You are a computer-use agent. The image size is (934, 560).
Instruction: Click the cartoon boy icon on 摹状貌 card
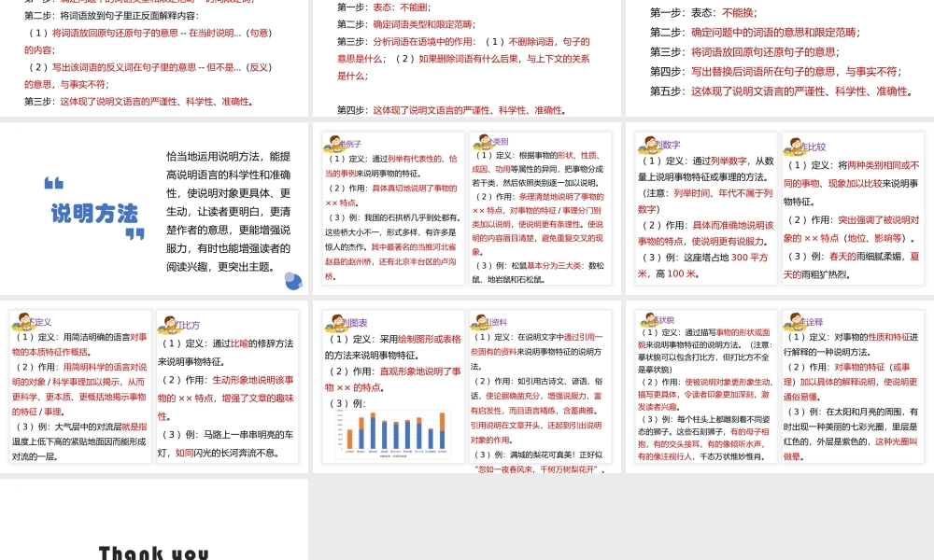(x=647, y=319)
